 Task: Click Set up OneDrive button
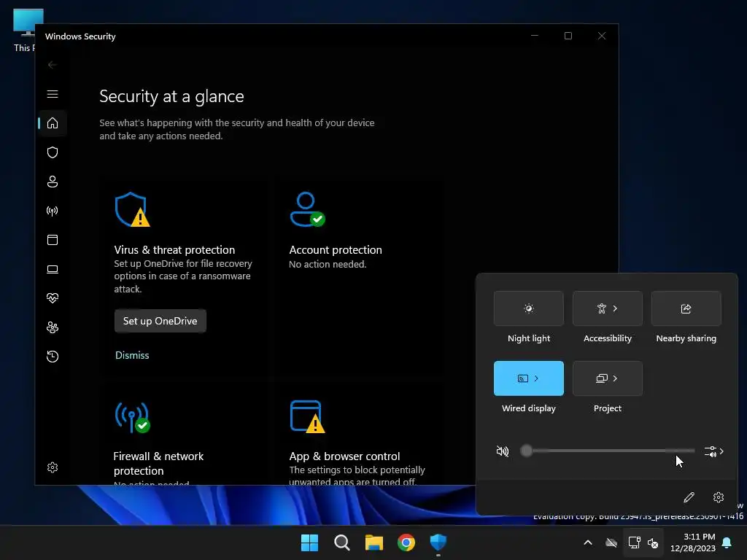coord(160,321)
